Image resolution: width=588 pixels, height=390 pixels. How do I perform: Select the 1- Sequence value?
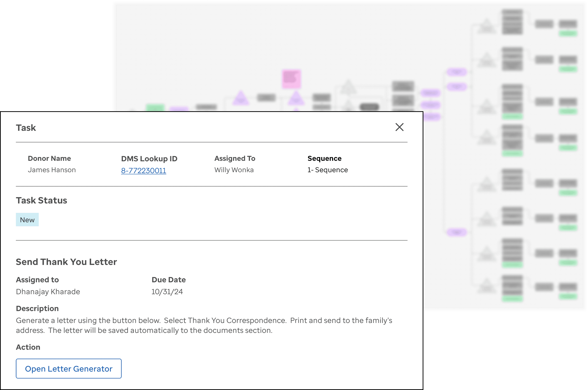(327, 170)
